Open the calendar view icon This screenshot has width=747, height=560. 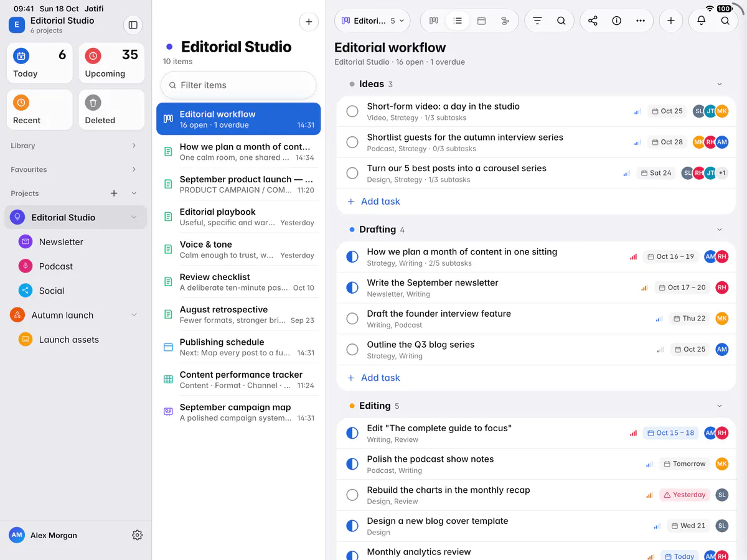click(481, 21)
